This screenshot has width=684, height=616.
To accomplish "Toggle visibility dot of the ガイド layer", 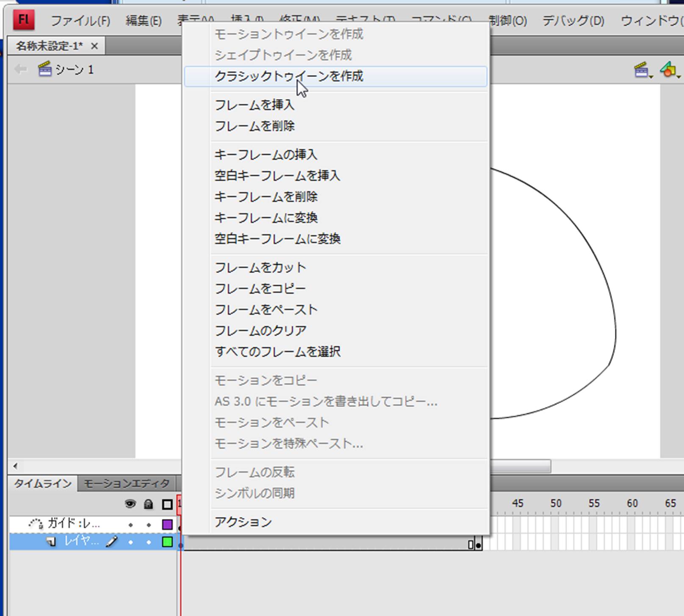I will click(130, 525).
